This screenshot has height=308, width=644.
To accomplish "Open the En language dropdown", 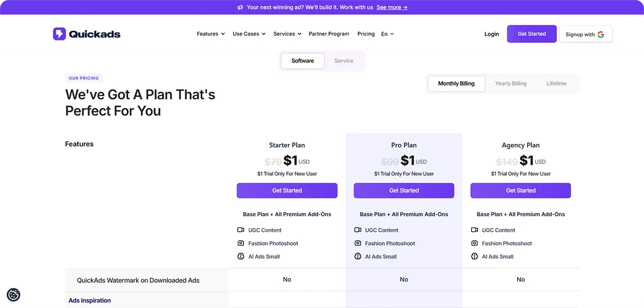I will [x=387, y=34].
